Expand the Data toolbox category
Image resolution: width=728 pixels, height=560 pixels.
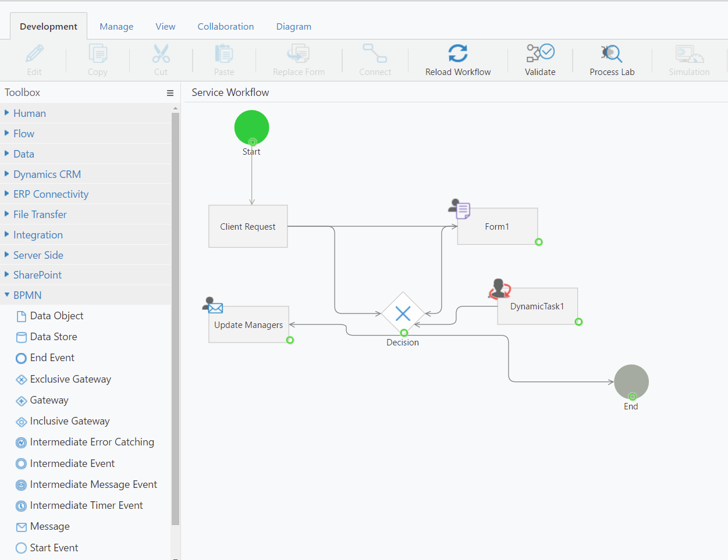click(x=86, y=154)
